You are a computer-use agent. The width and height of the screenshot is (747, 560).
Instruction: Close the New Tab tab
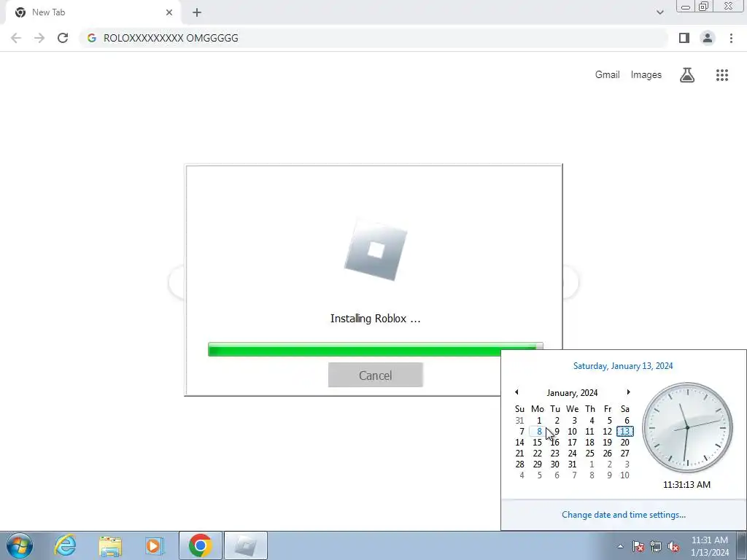click(x=169, y=12)
